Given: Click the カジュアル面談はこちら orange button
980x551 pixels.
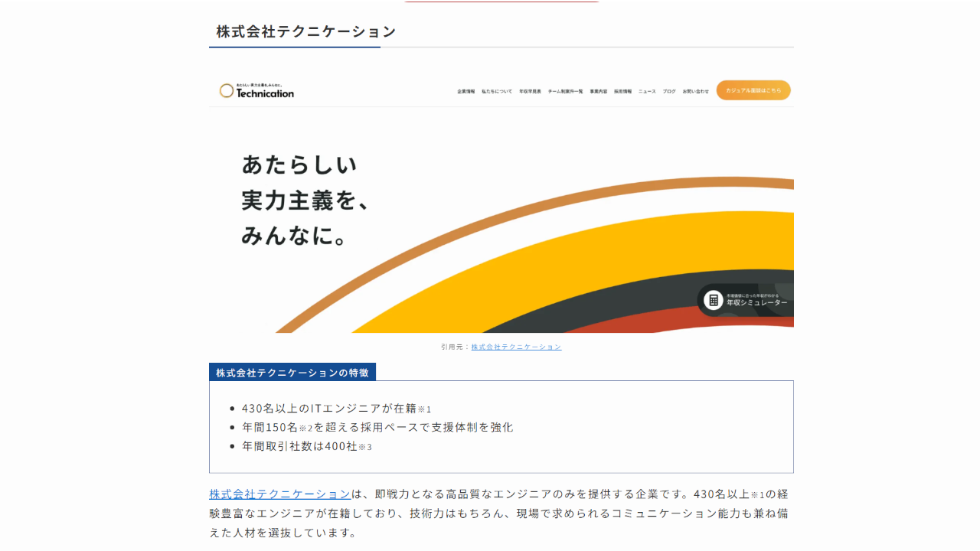Looking at the screenshot, I should point(753,90).
